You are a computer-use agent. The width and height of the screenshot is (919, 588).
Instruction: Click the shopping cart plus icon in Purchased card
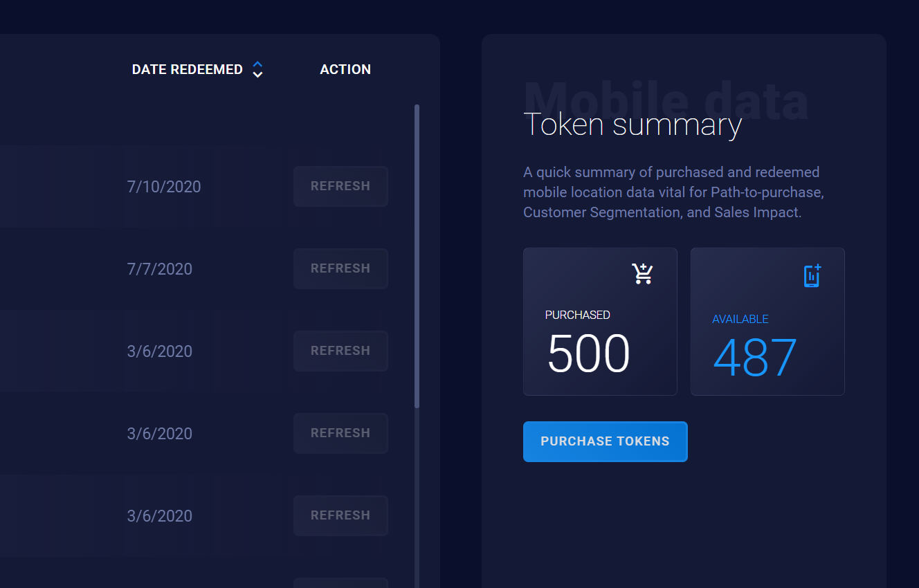[x=643, y=274]
